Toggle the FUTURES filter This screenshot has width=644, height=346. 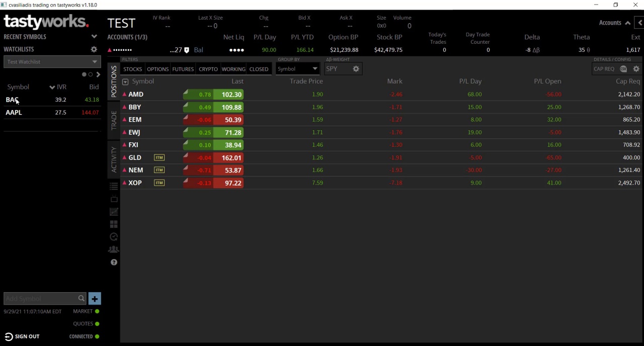click(183, 69)
